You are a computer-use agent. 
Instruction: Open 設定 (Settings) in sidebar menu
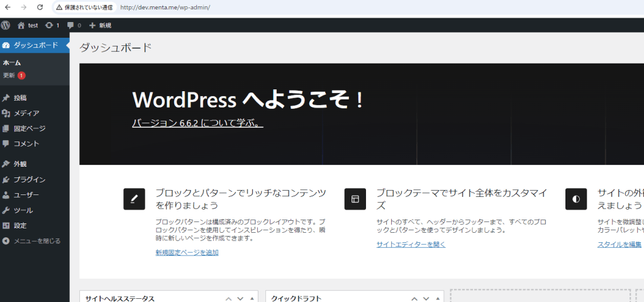pyautogui.click(x=20, y=225)
